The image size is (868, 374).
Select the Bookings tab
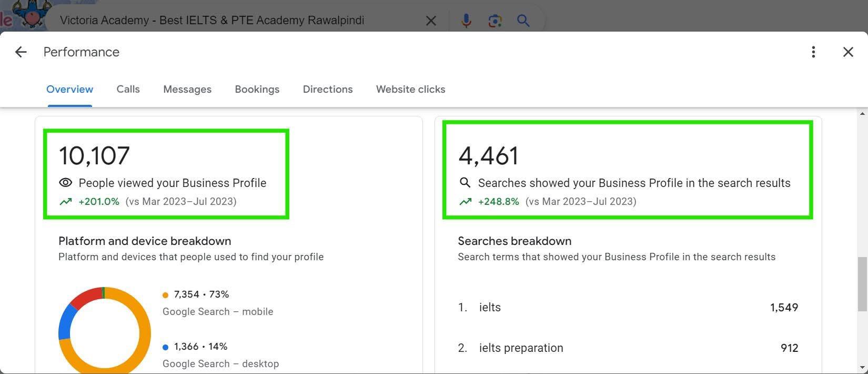pyautogui.click(x=257, y=89)
